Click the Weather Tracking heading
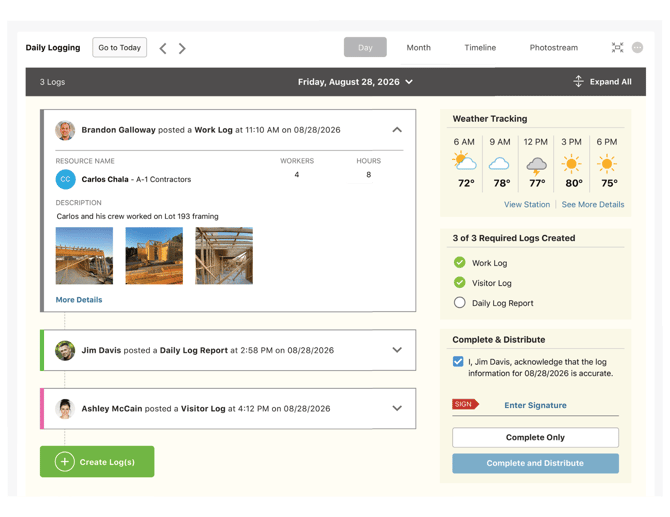Screen dimensions: 670x517 click(490, 119)
